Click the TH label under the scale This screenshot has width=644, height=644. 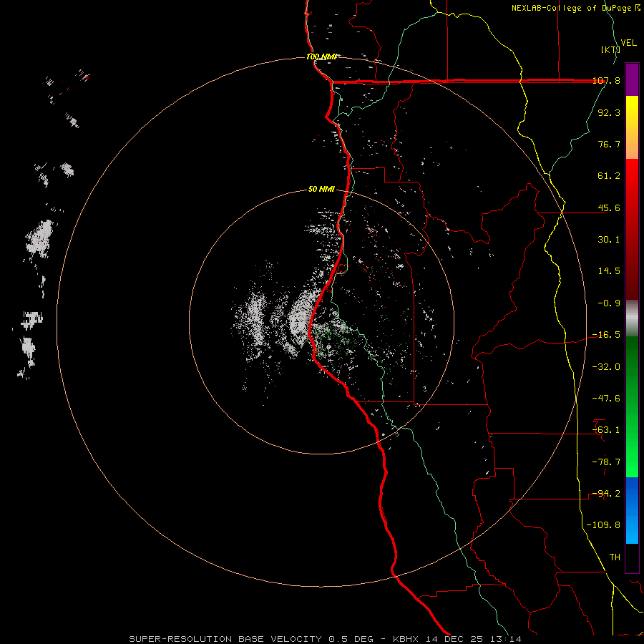click(x=615, y=557)
